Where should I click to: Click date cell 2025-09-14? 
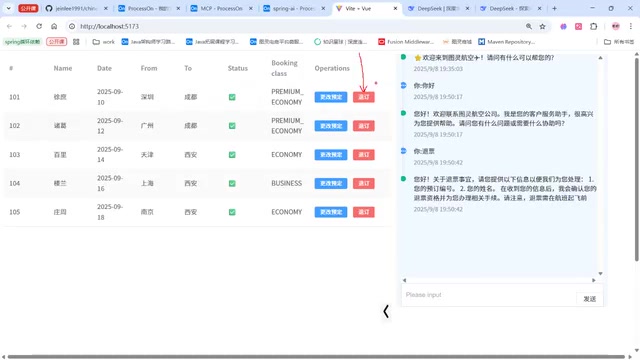pos(110,155)
